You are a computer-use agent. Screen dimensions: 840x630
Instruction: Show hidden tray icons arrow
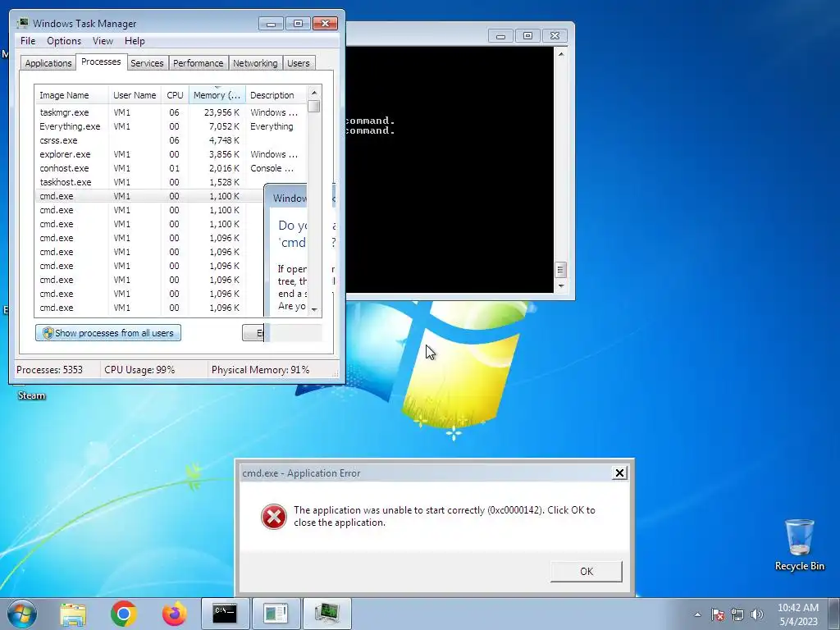pyautogui.click(x=697, y=614)
